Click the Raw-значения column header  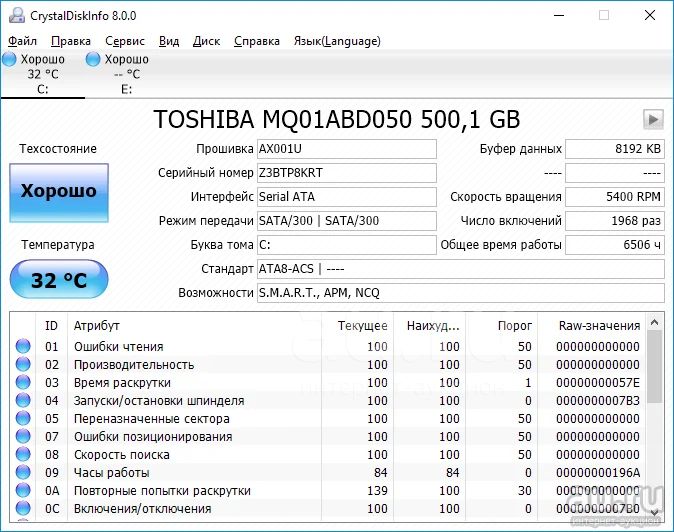(591, 326)
